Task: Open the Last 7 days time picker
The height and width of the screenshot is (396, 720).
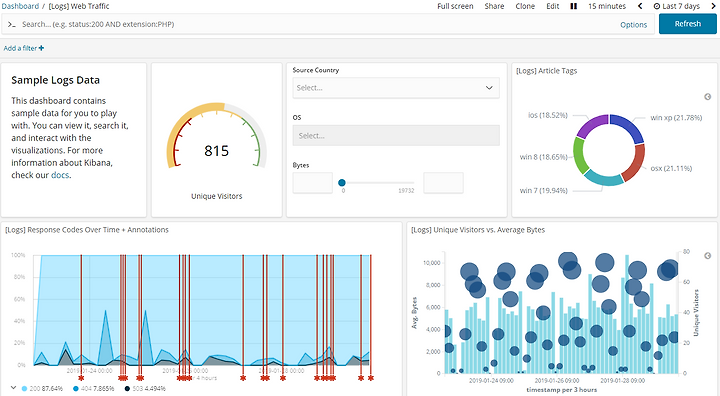Action: pyautogui.click(x=677, y=6)
